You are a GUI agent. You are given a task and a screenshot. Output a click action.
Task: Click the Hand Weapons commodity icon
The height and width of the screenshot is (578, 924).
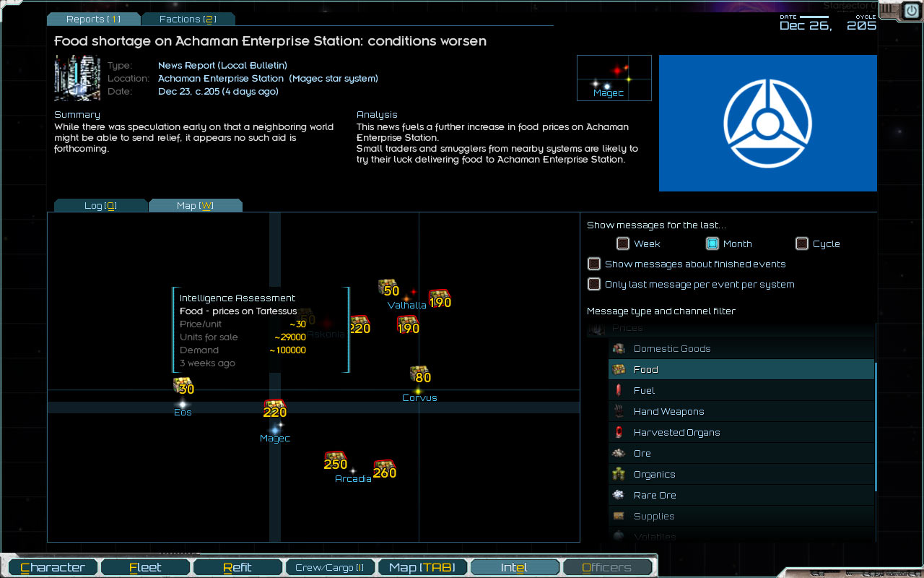[619, 411]
